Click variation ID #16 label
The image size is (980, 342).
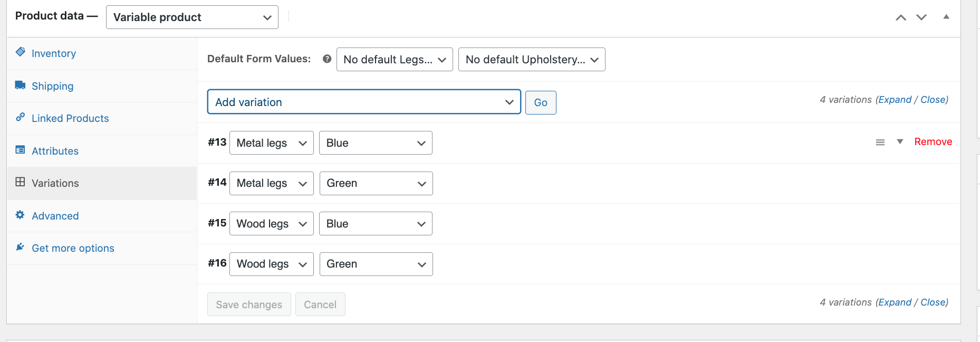point(217,263)
